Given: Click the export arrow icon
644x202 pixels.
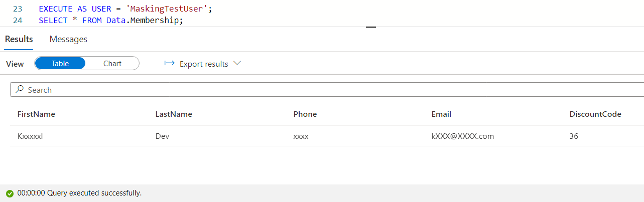Looking at the screenshot, I should pyautogui.click(x=170, y=64).
